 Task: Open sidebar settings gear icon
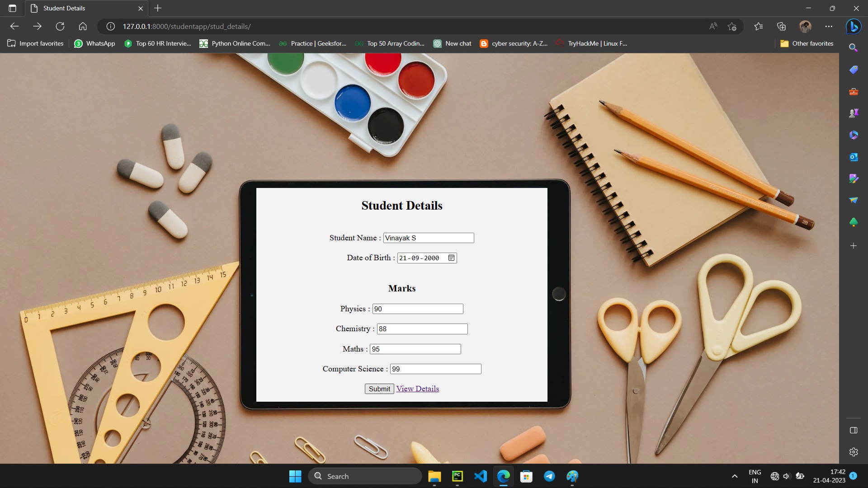(853, 452)
